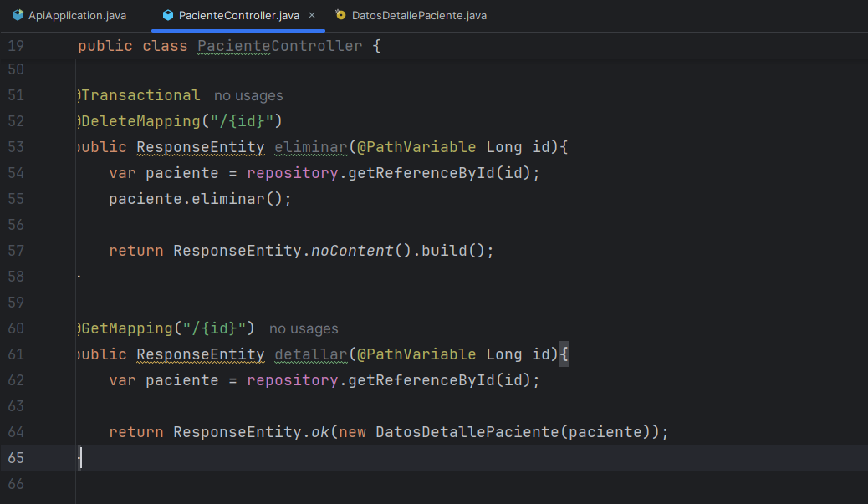Click getReferenceById on line 62
The width and height of the screenshot is (868, 504).
coord(421,380)
